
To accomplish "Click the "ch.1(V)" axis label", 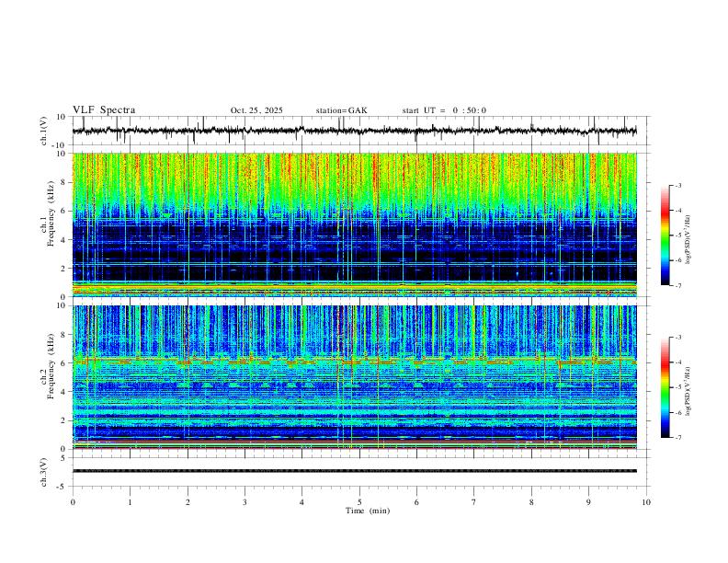I will coord(45,131).
